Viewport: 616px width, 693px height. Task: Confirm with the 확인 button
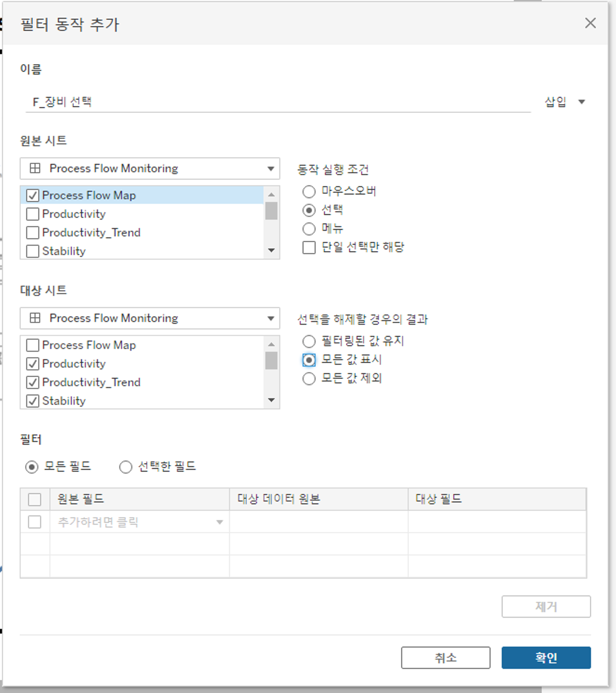coord(546,657)
